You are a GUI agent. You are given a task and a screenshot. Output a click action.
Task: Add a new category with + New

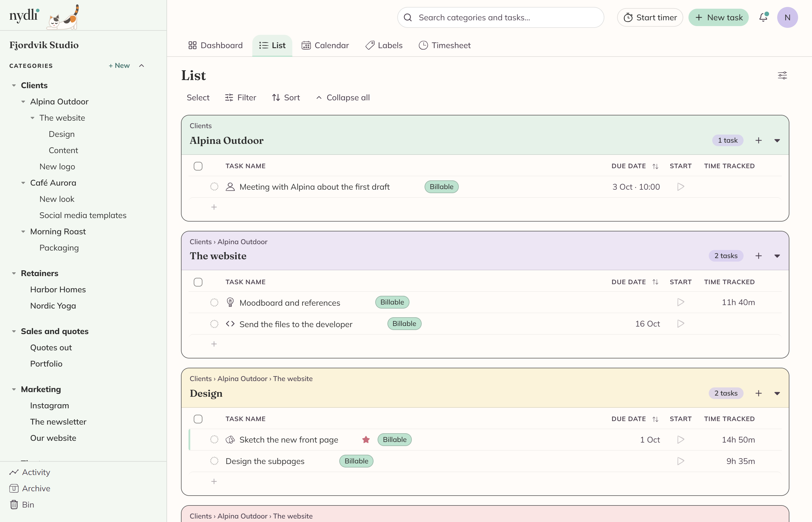tap(119, 66)
